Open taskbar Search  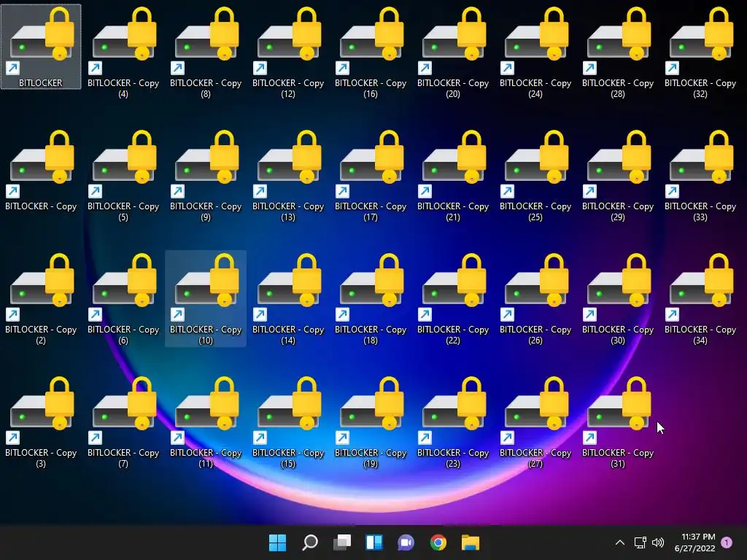coord(310,542)
